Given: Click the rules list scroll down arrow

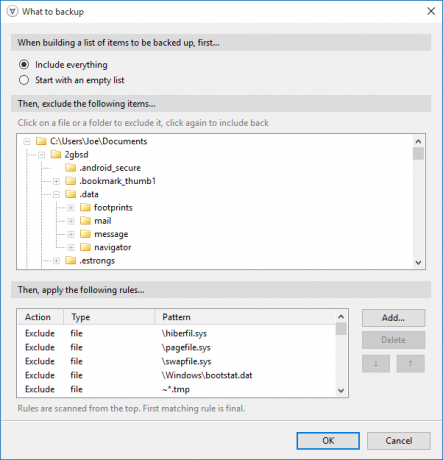Looking at the screenshot, I should [x=341, y=390].
